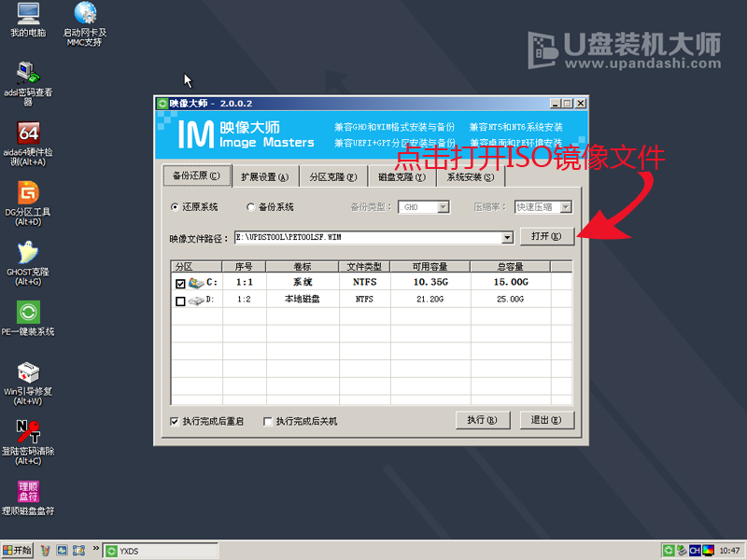Click the 打开 (Open) button
The width and height of the screenshot is (747, 560).
coord(545,236)
